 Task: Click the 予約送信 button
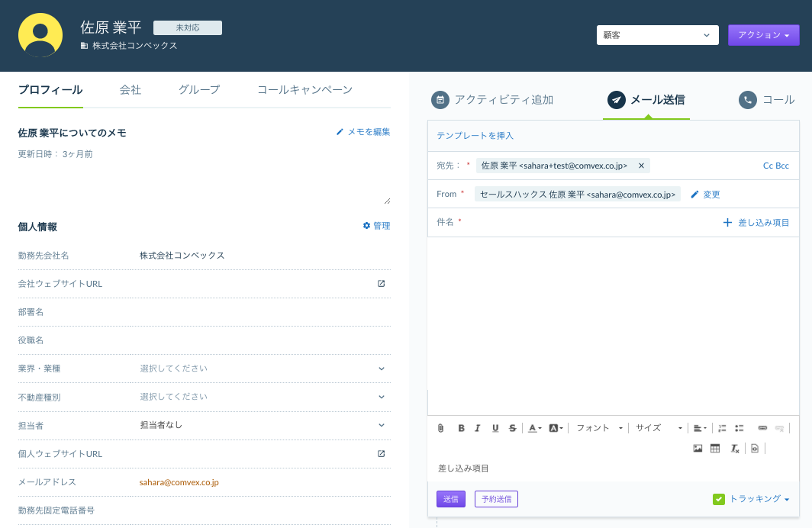coord(496,499)
